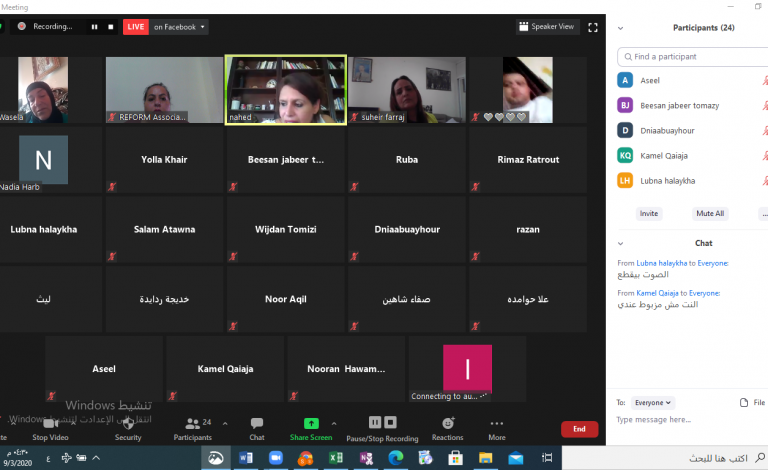768x470 pixels.
Task: Click the Find a participant search field
Action: pyautogui.click(x=693, y=57)
